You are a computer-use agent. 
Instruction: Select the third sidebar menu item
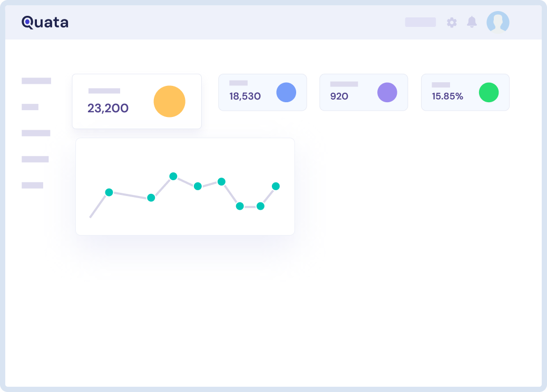36,133
